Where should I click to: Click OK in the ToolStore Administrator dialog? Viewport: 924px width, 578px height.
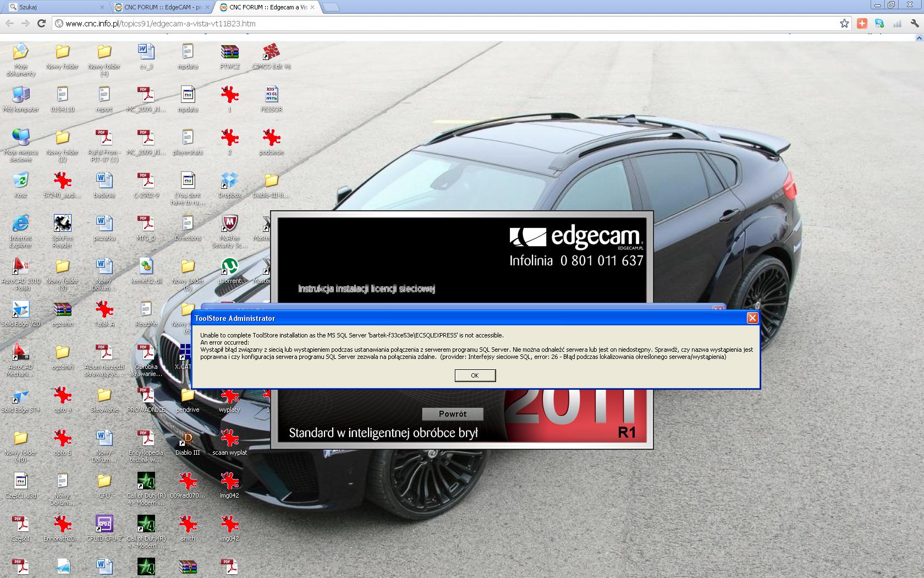[x=475, y=375]
